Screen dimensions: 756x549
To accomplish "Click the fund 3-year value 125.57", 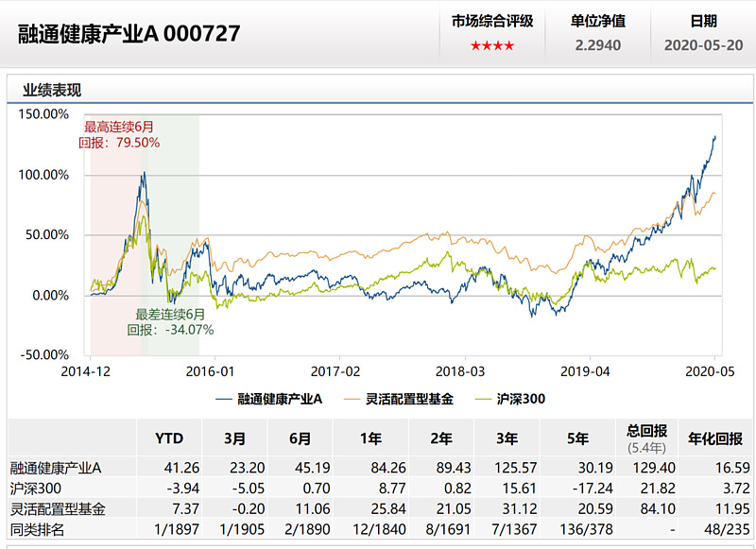I will pyautogui.click(x=515, y=468).
